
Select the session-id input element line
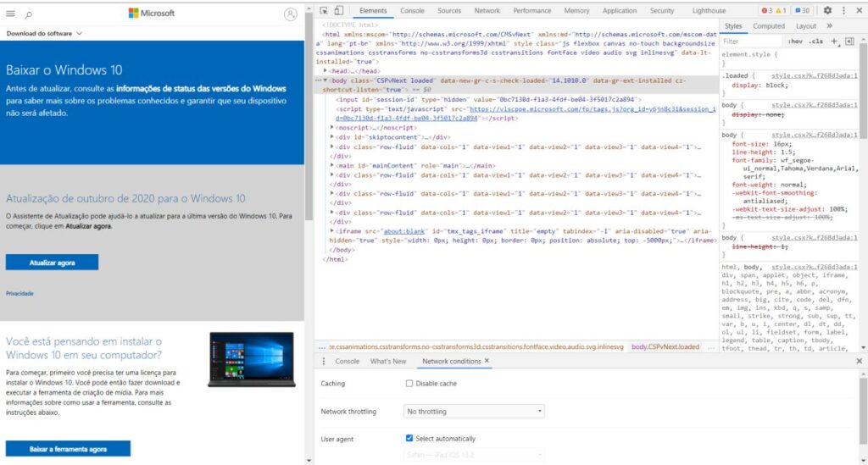click(489, 100)
